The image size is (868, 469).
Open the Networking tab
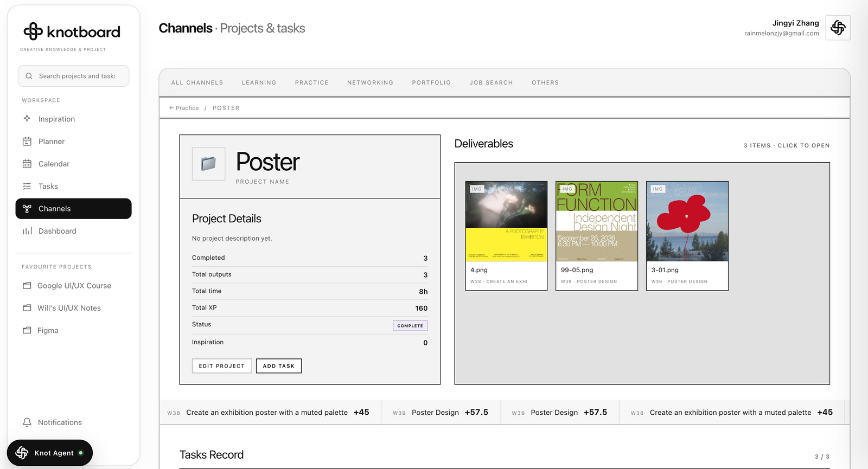coord(370,82)
